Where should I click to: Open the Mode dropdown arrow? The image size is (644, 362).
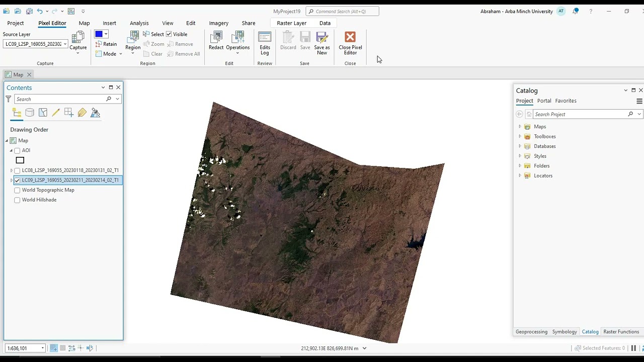[x=121, y=54]
